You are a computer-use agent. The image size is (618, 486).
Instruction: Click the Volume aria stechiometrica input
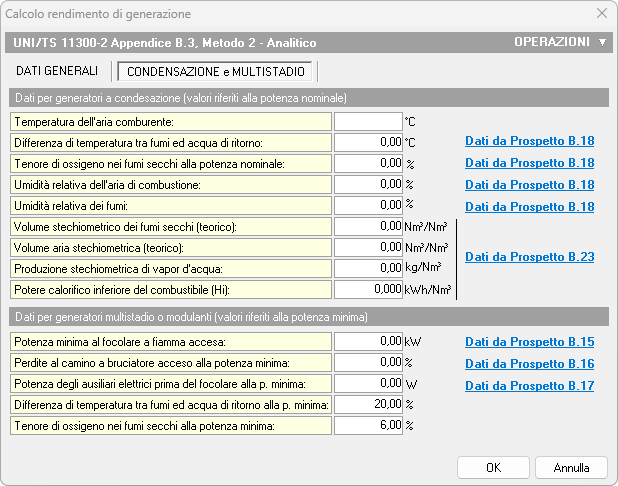tap(368, 247)
